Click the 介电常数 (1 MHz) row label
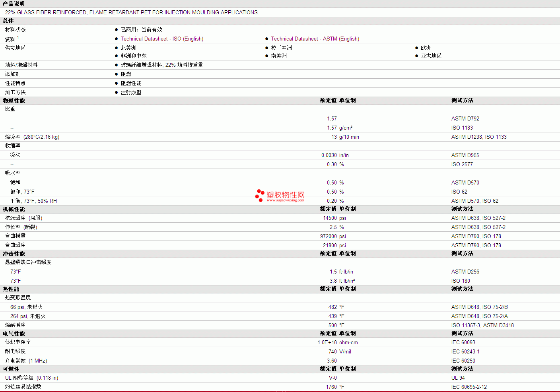560x392 pixels. [26, 361]
